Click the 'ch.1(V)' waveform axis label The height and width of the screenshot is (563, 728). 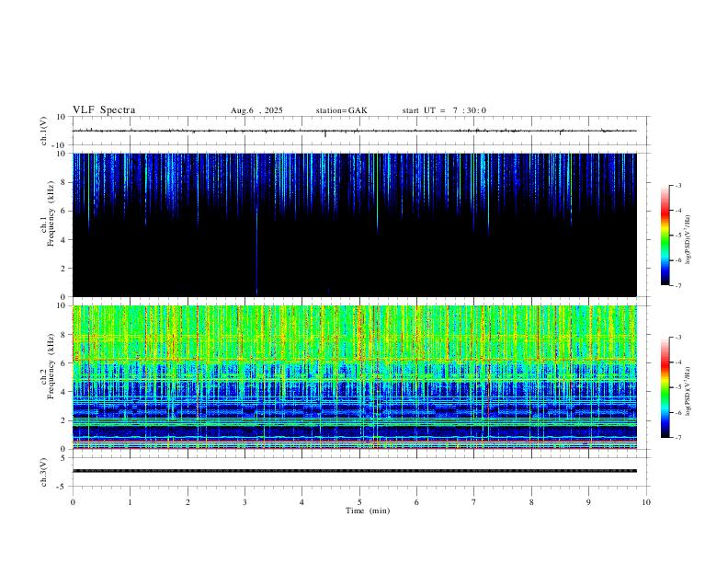[44, 131]
